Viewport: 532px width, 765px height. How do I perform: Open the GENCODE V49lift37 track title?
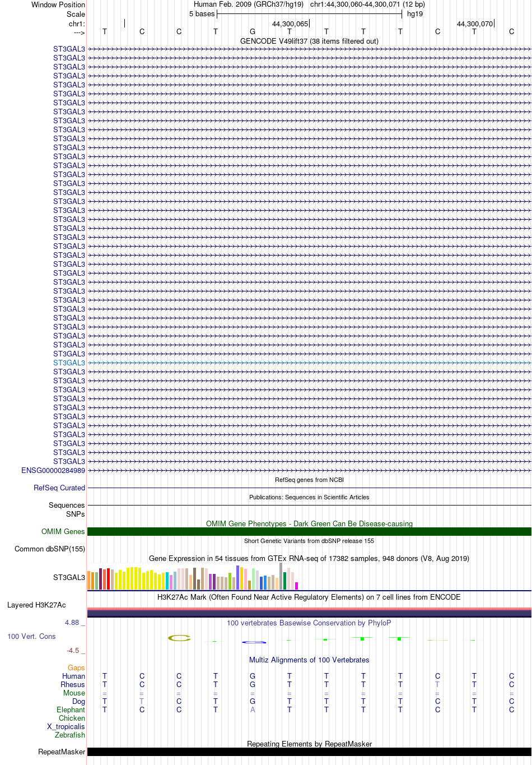click(x=309, y=41)
